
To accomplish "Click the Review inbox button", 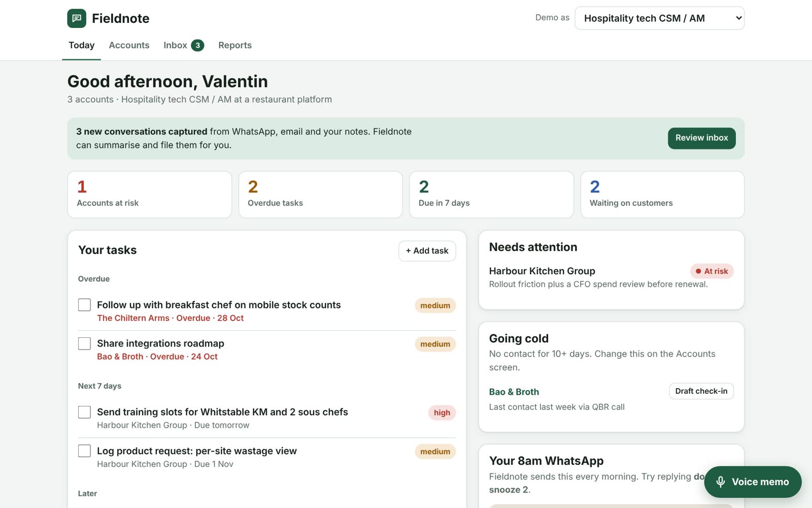I will tap(701, 138).
